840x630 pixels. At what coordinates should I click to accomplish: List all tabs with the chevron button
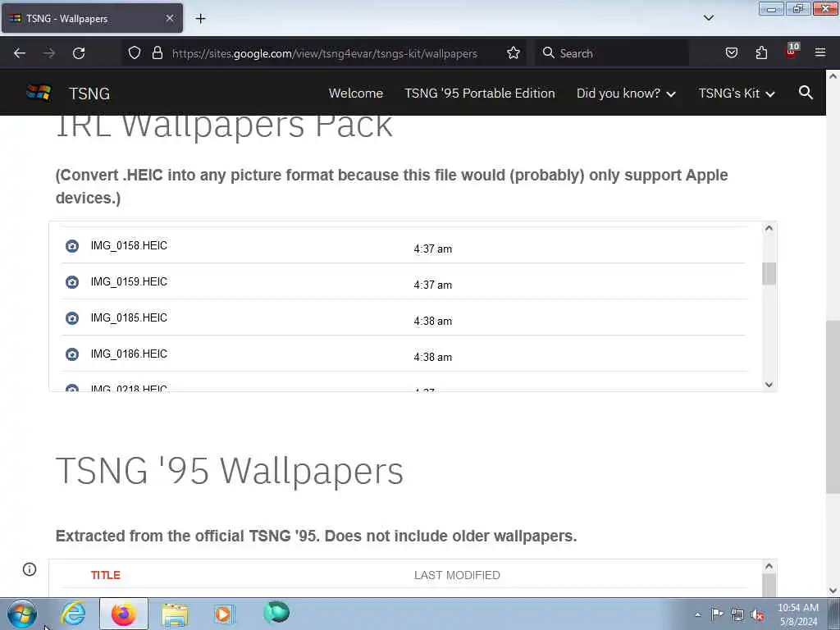pyautogui.click(x=708, y=18)
